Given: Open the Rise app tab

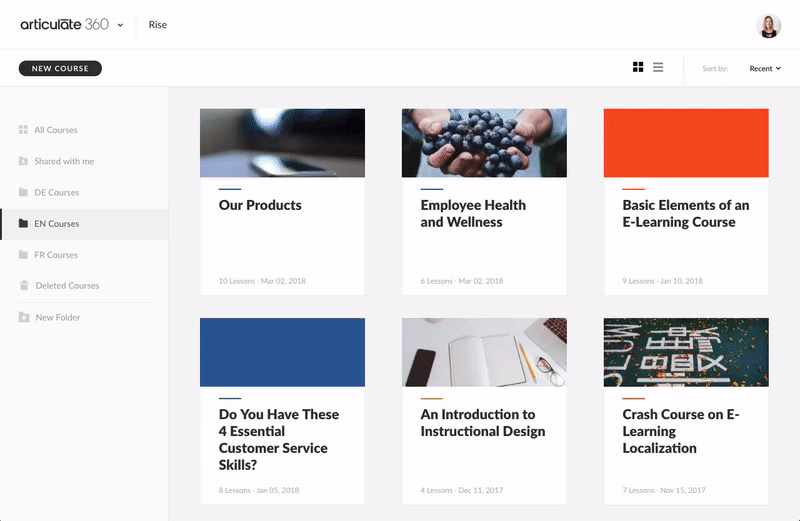Looking at the screenshot, I should pyautogui.click(x=158, y=25).
